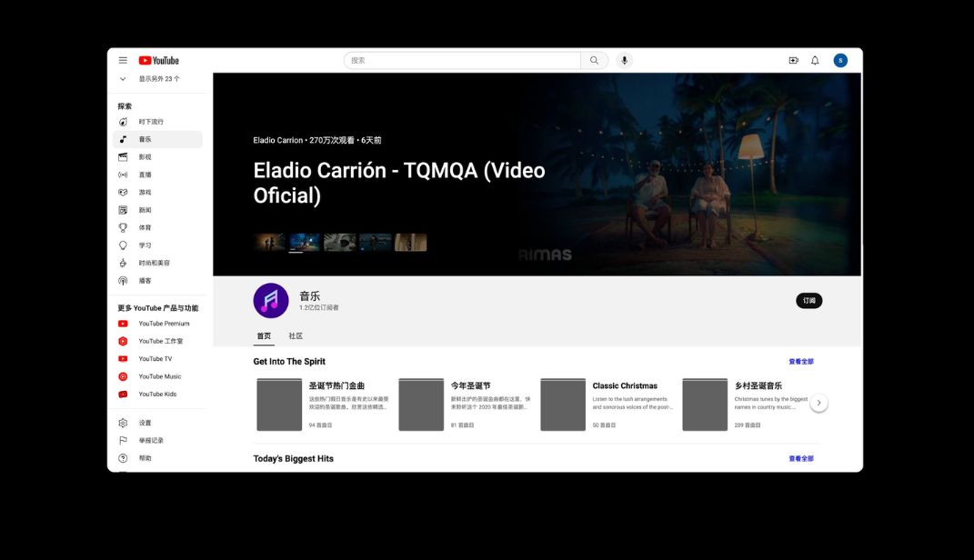Subscribe with the 订阅 button
The image size is (974, 560).
click(x=808, y=301)
